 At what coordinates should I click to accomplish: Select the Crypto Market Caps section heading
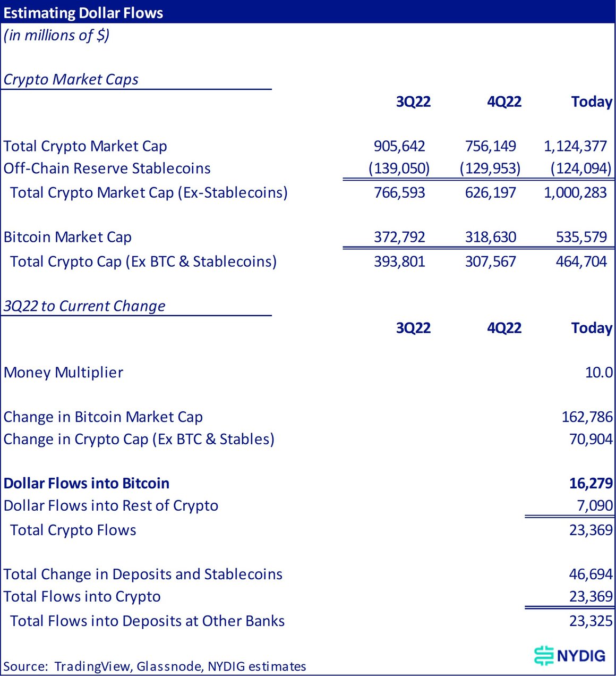pos(71,80)
